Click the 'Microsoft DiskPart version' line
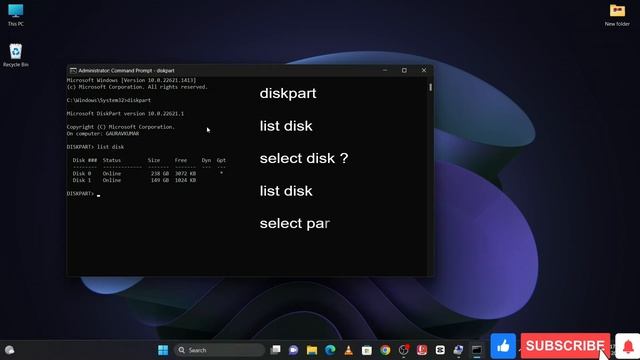 [x=125, y=113]
